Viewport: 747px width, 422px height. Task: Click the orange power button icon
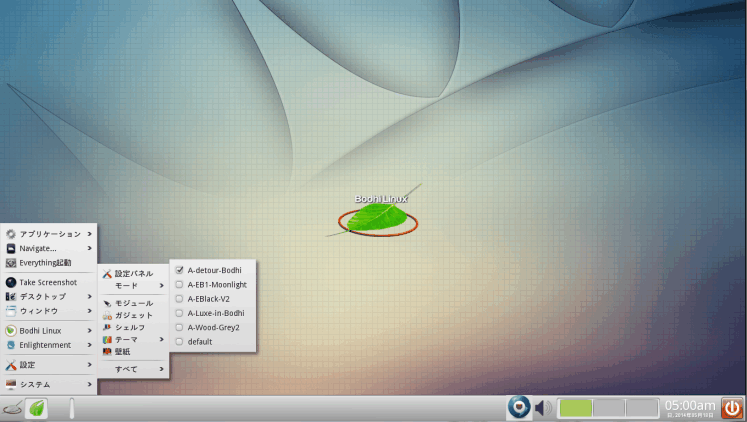click(x=732, y=408)
